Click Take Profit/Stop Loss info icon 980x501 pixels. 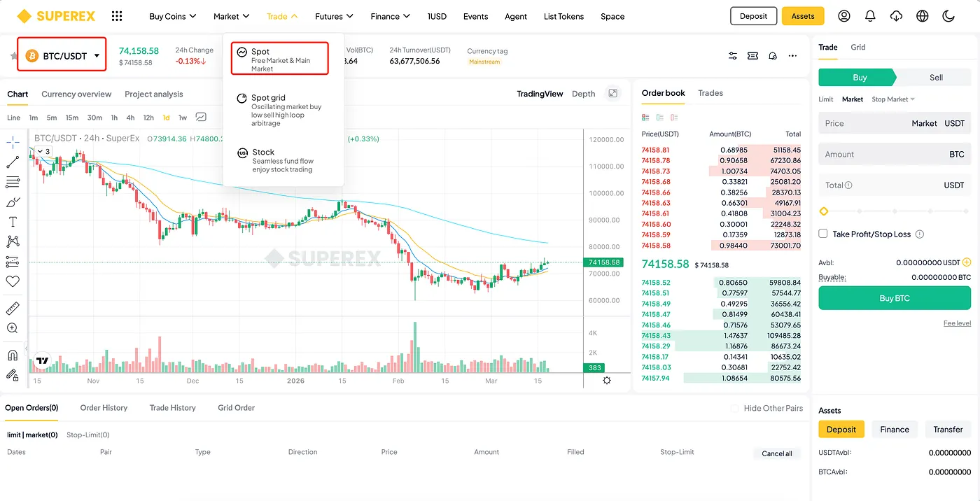point(920,234)
